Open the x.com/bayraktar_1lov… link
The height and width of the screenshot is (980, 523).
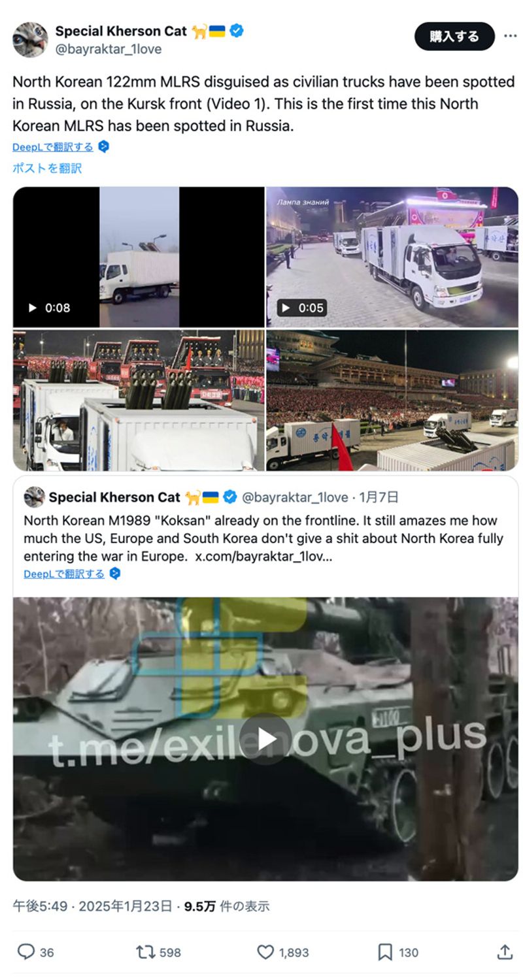click(x=263, y=556)
